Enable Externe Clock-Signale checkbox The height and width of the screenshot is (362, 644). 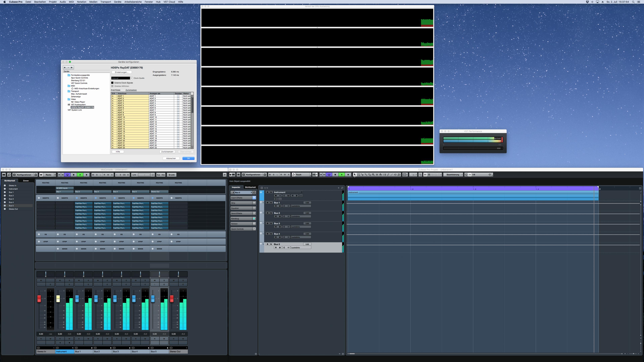112,83
